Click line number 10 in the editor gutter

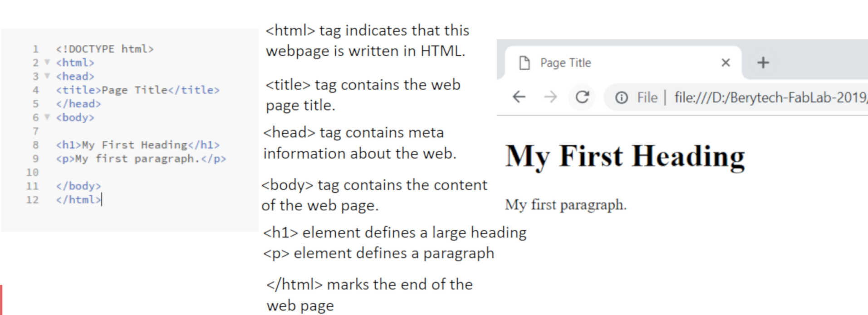tap(32, 173)
